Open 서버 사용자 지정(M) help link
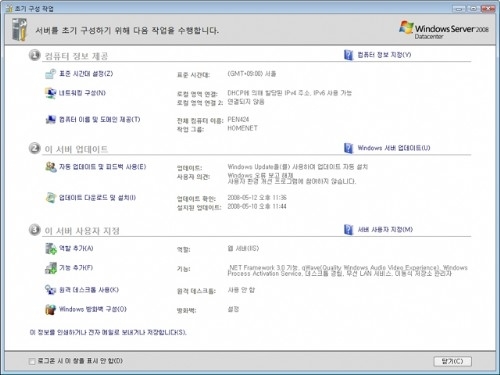Screen dimensions: 500x375 pyautogui.click(x=385, y=230)
